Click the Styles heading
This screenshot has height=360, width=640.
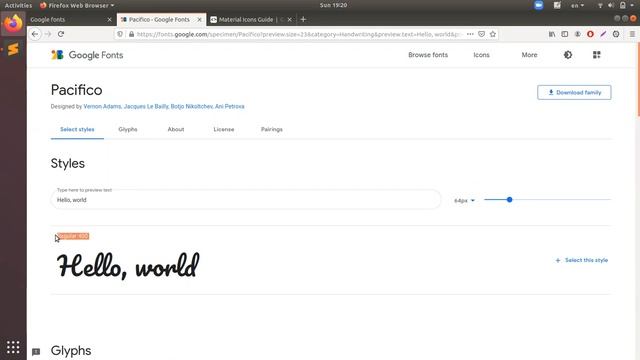click(68, 163)
